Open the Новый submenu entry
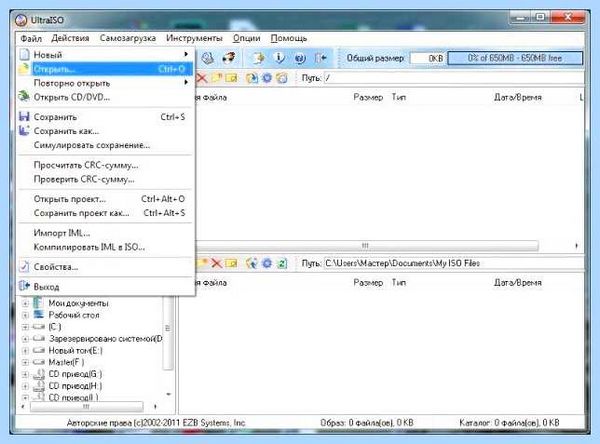The height and width of the screenshot is (444, 600). [x=105, y=55]
